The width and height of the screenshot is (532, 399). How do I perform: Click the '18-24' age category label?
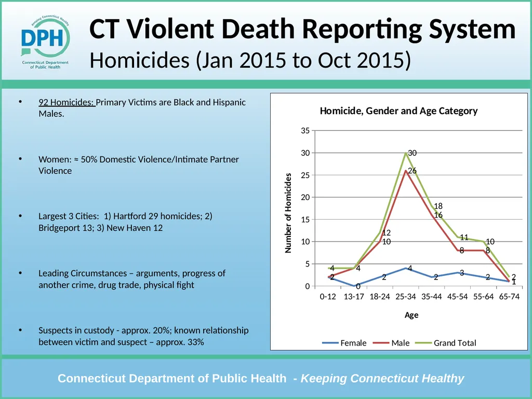pyautogui.click(x=380, y=297)
